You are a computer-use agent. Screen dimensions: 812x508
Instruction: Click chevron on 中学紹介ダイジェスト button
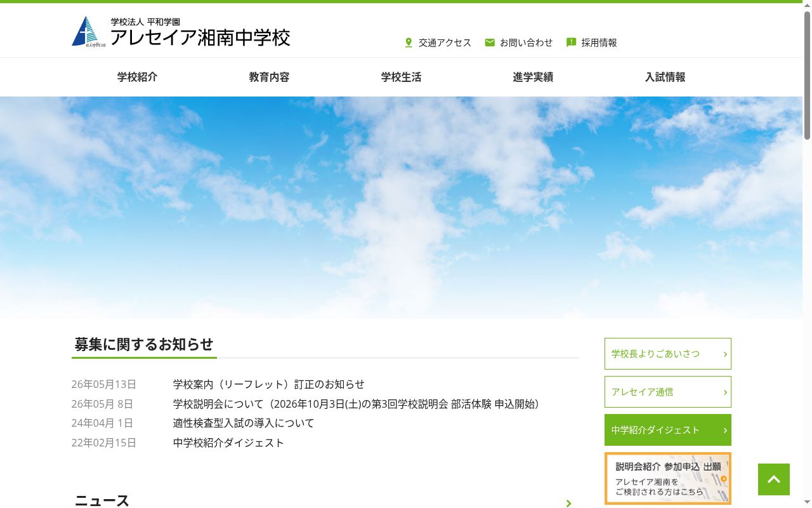tap(725, 430)
